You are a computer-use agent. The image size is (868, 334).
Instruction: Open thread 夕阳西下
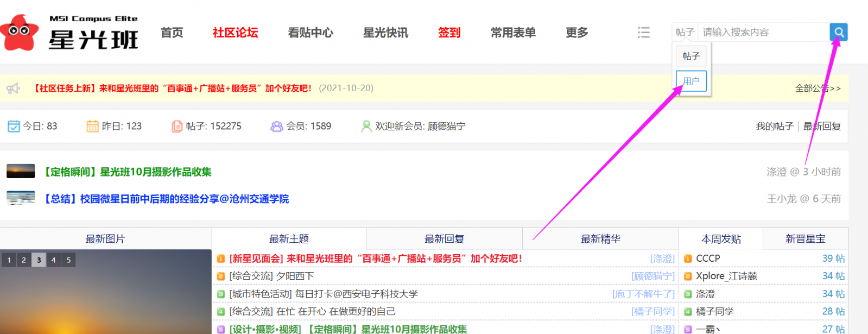[295, 276]
